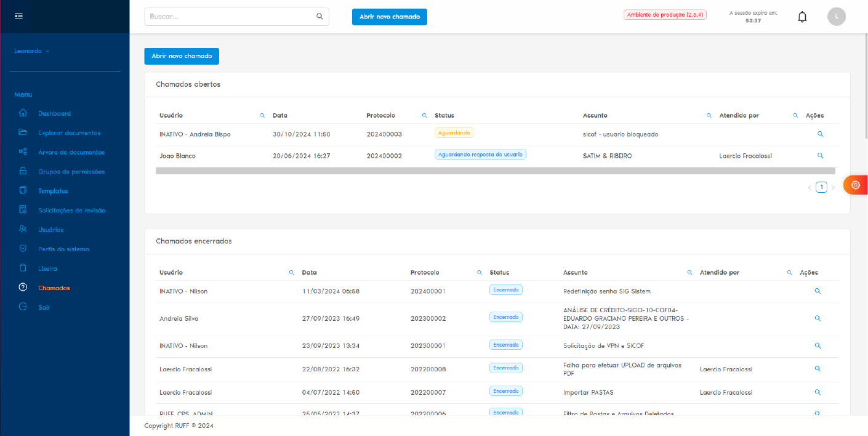Image resolution: width=868 pixels, height=436 pixels.
Task: Click Sair to log out
Action: coord(44,307)
